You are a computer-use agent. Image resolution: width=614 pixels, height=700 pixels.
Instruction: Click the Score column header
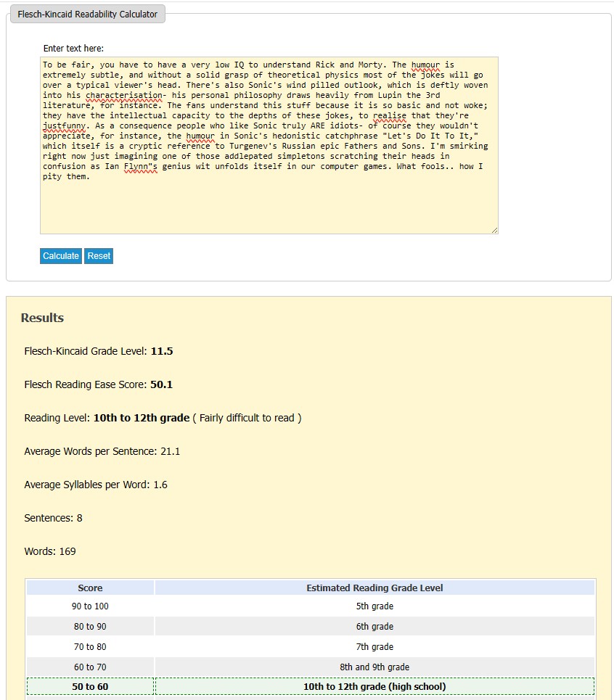(x=90, y=588)
